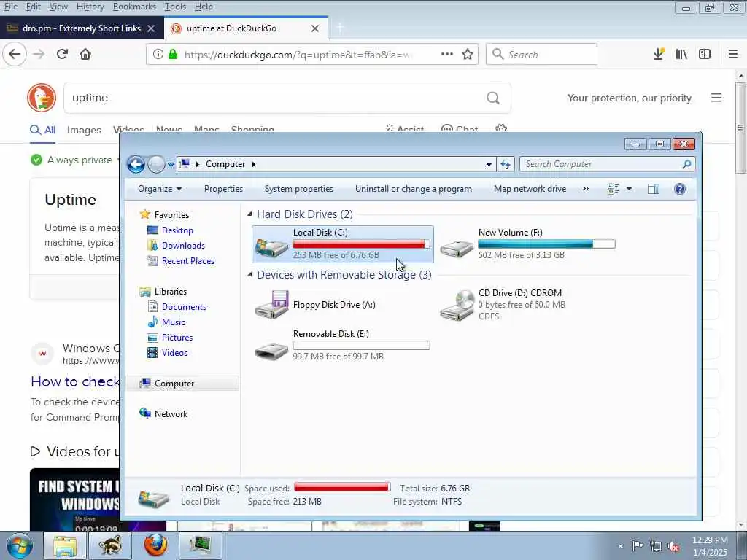Bookmark this page with the star icon
Image resolution: width=747 pixels, height=560 pixels.
[468, 54]
